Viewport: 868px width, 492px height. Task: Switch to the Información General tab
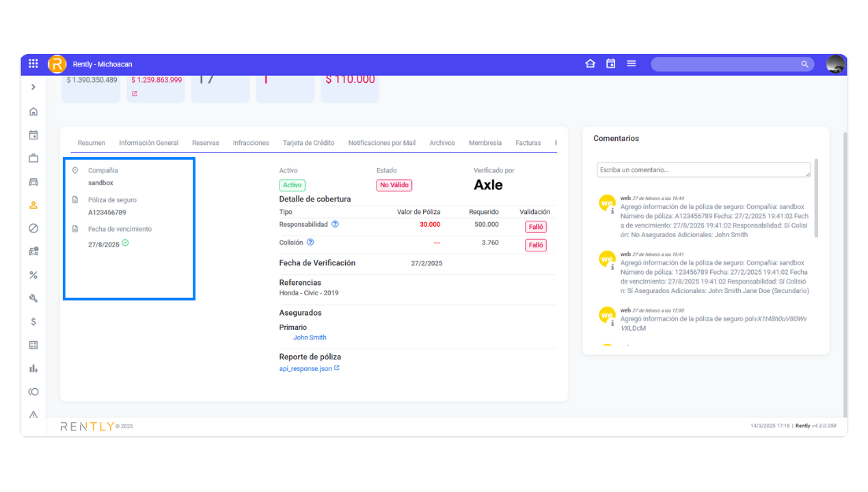tap(148, 143)
